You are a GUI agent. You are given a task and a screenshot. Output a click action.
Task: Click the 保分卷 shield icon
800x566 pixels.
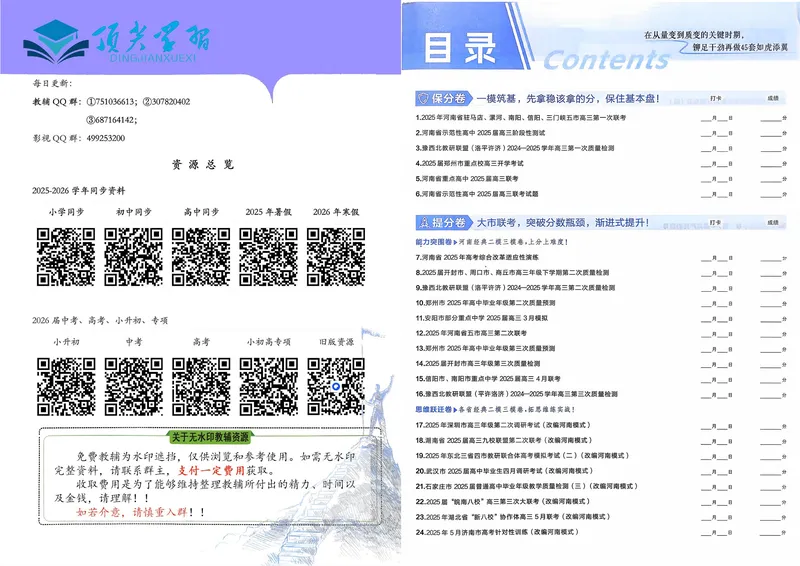[423, 98]
